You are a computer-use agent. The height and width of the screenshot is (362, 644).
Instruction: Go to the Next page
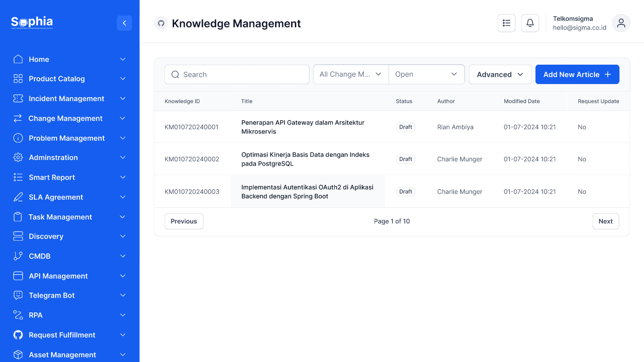pos(605,221)
